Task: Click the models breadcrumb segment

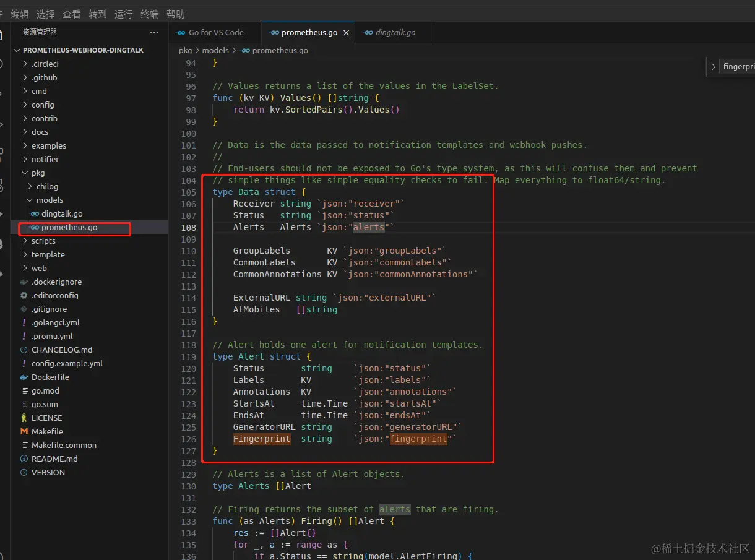Action: 215,50
